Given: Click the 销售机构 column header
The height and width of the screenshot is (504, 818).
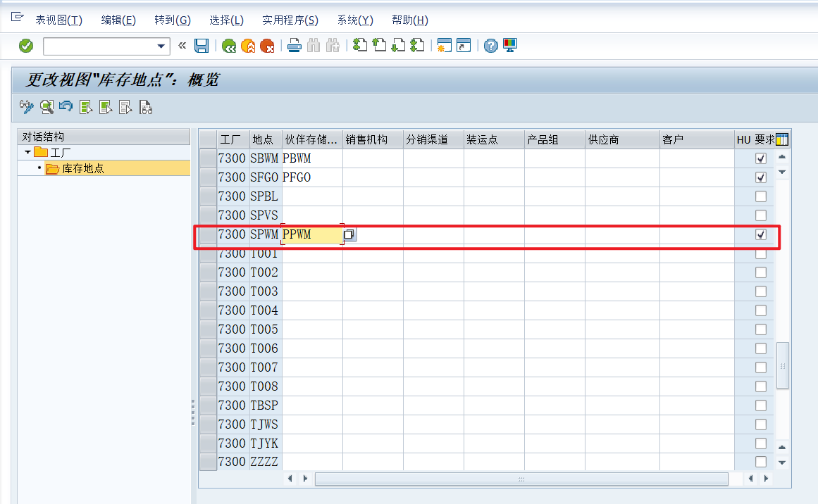Looking at the screenshot, I should [x=373, y=139].
